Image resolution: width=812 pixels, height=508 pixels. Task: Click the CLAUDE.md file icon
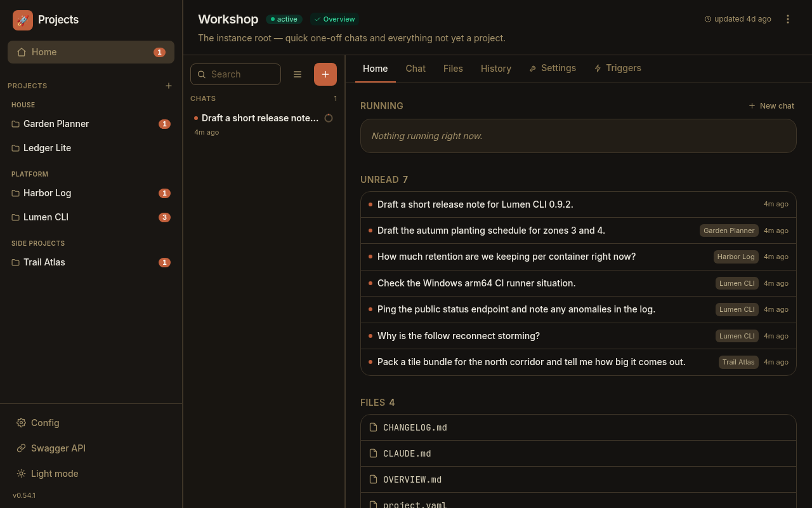(373, 453)
